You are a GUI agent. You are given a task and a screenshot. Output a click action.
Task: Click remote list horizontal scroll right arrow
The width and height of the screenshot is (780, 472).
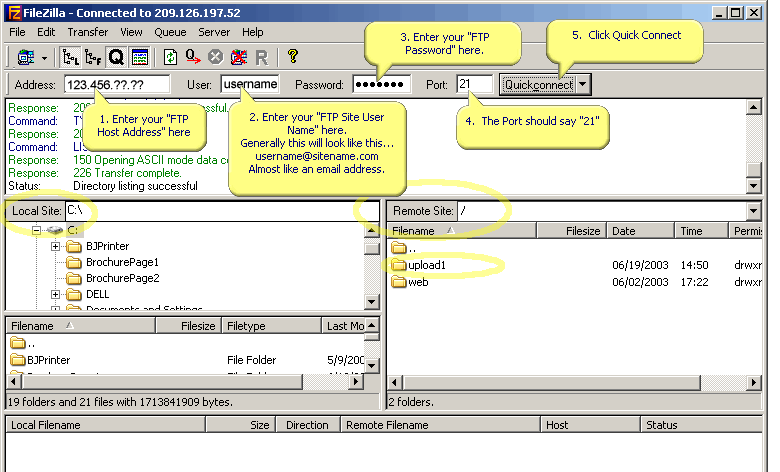[x=754, y=382]
